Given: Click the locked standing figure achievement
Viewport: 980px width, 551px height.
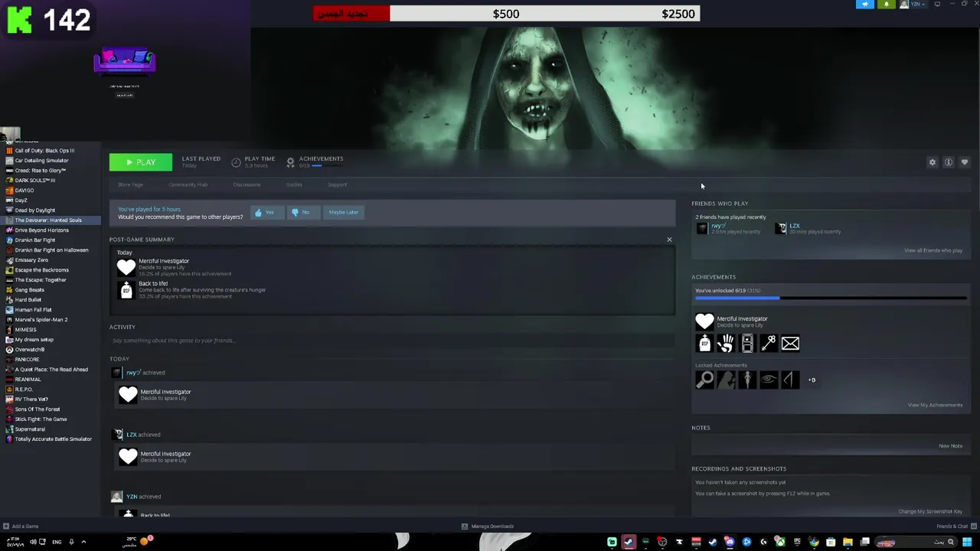Looking at the screenshot, I should 747,380.
